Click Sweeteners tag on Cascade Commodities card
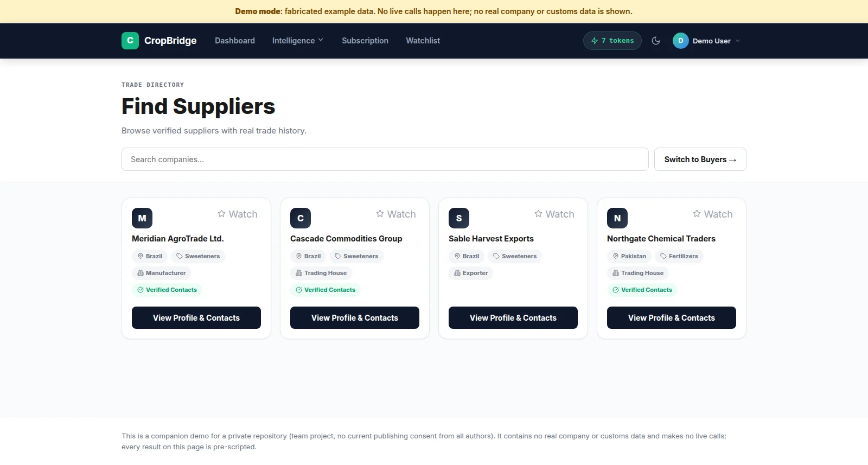The height and width of the screenshot is (465, 868). coord(356,256)
